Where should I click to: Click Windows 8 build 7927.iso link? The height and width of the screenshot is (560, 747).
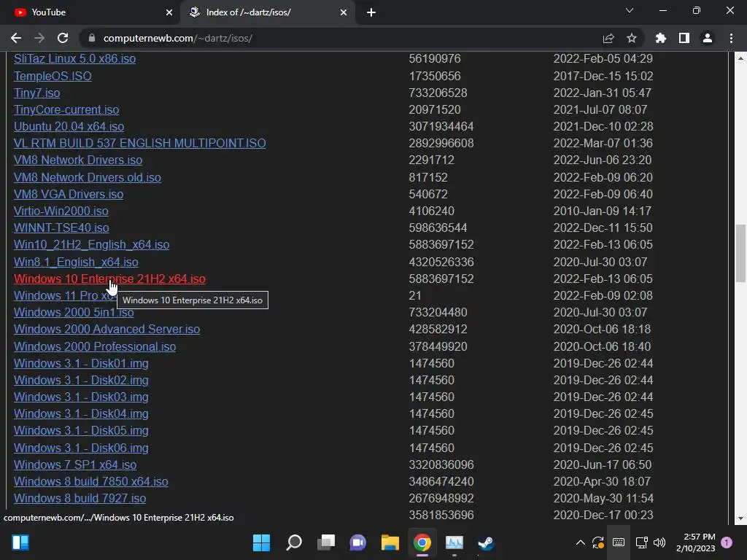[80, 498]
